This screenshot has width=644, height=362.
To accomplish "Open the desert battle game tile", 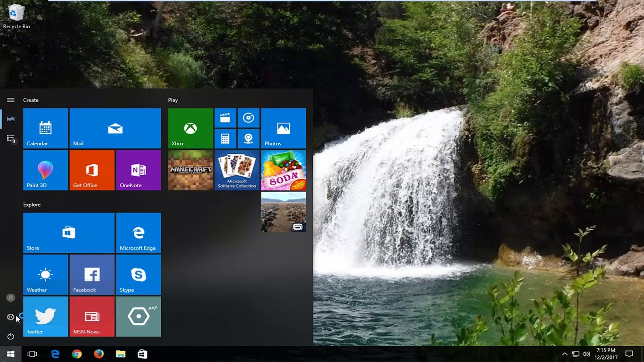I will (x=283, y=212).
